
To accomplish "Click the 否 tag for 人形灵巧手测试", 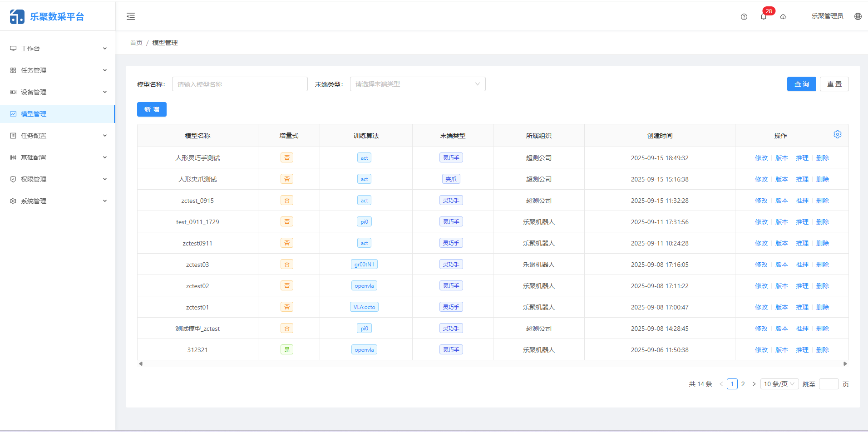I will (287, 157).
